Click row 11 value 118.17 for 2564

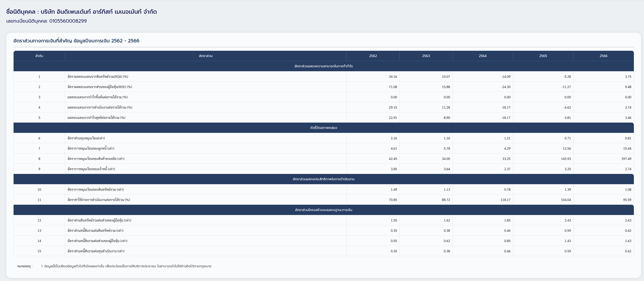click(505, 200)
